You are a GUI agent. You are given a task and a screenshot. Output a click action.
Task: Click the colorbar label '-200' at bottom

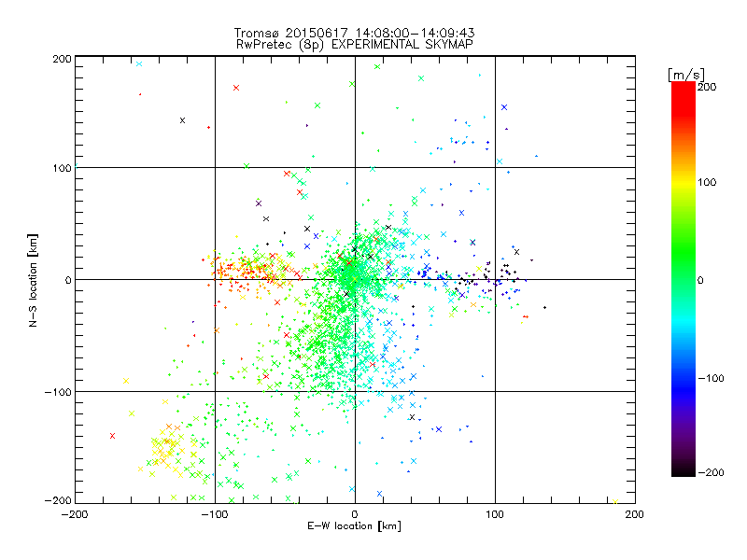[711, 472]
